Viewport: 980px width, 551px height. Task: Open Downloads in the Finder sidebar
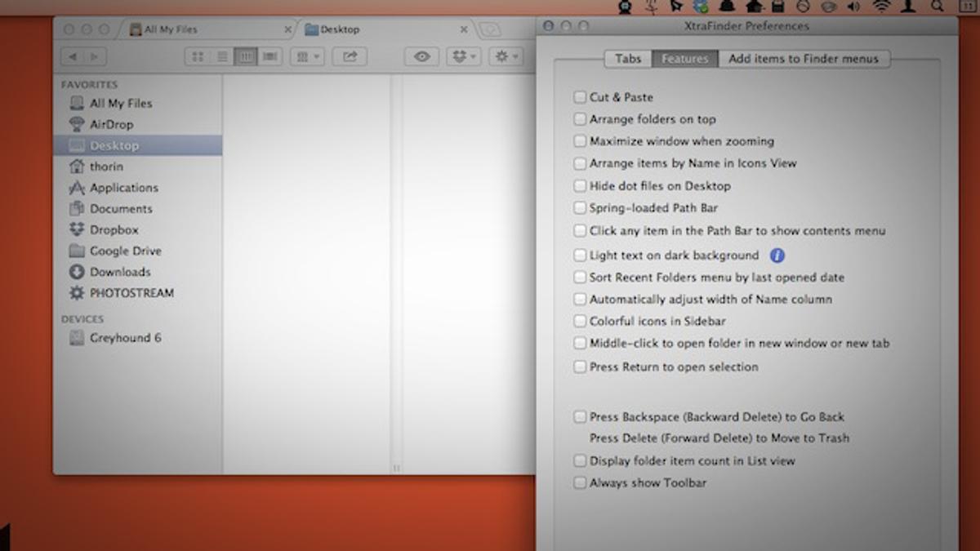click(x=120, y=272)
